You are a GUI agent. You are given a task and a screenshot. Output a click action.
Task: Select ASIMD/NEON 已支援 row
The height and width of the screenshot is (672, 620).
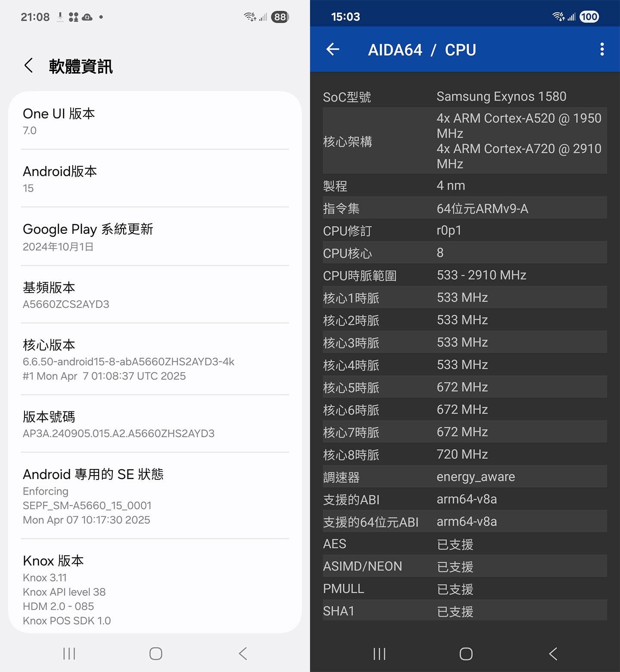tap(465, 566)
